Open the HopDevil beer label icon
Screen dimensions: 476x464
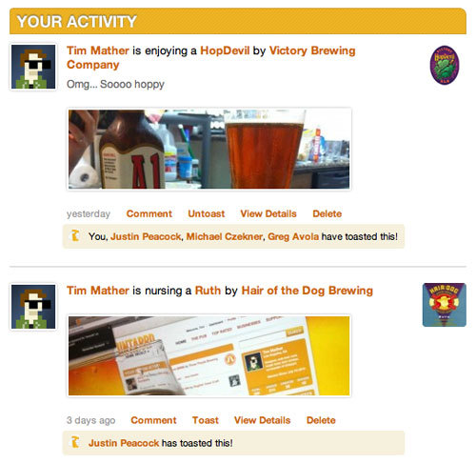click(445, 65)
